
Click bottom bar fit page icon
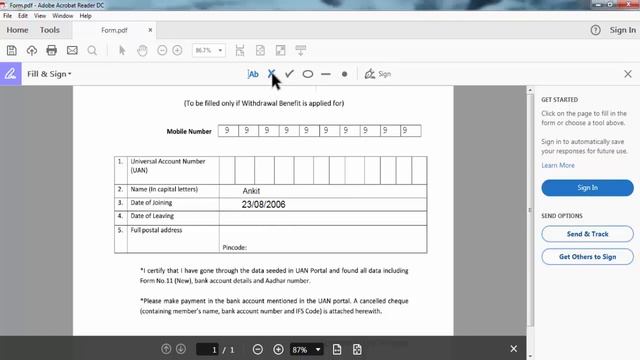click(x=357, y=349)
